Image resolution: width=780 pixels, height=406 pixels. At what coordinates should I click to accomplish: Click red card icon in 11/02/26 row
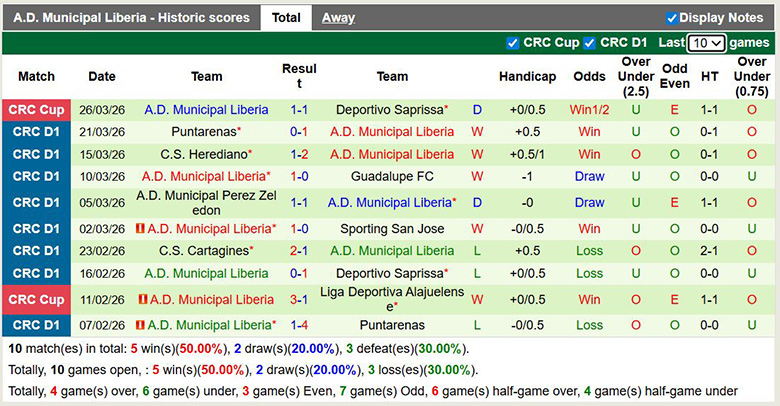coord(143,299)
